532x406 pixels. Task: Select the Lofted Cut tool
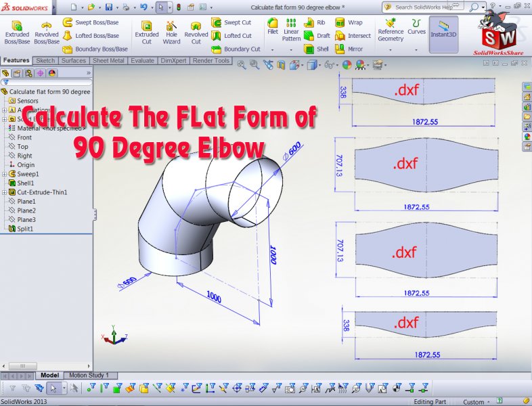(231, 36)
